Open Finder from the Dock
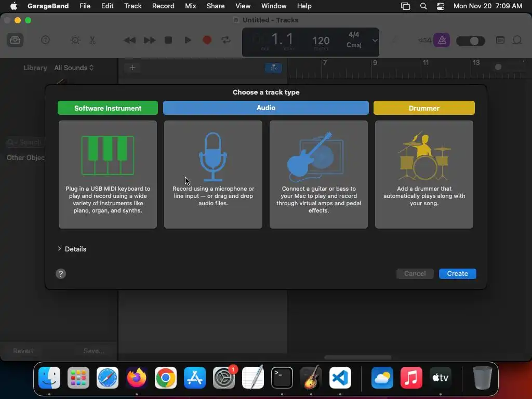This screenshot has height=399, width=532. pos(49,378)
